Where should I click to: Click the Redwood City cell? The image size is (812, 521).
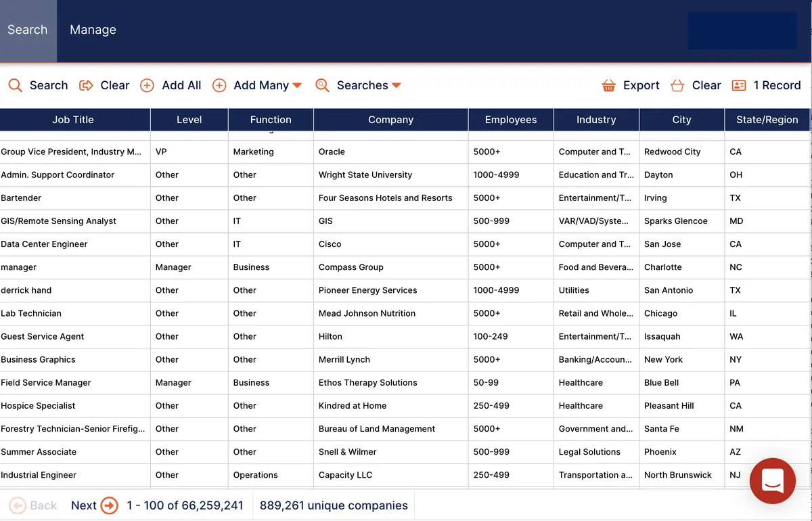pos(681,152)
